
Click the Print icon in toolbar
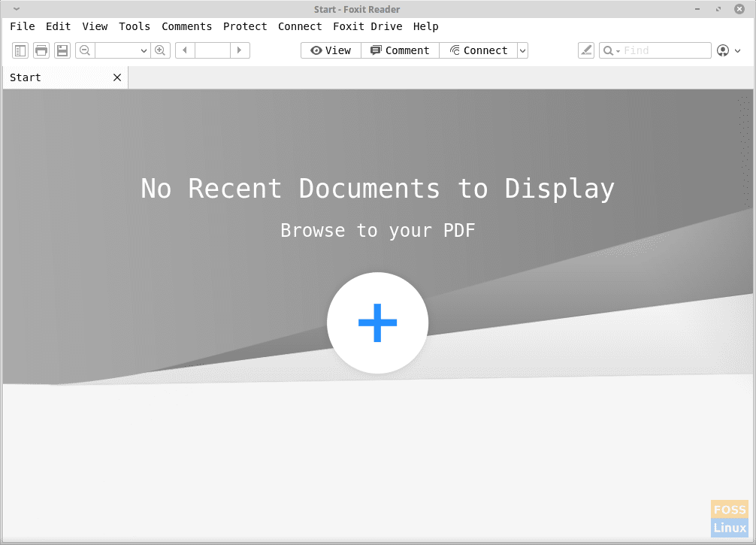[x=41, y=50]
